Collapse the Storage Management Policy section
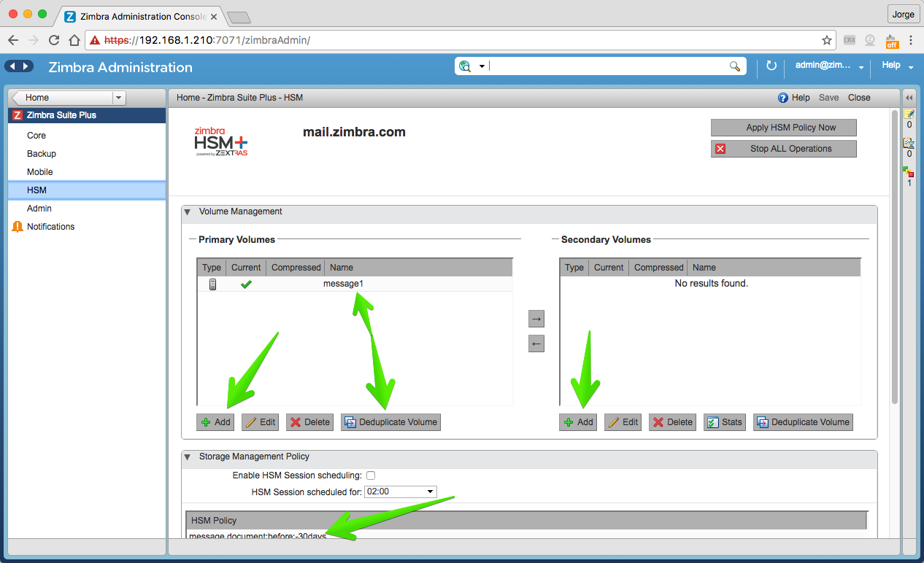The height and width of the screenshot is (563, 924). (x=187, y=457)
